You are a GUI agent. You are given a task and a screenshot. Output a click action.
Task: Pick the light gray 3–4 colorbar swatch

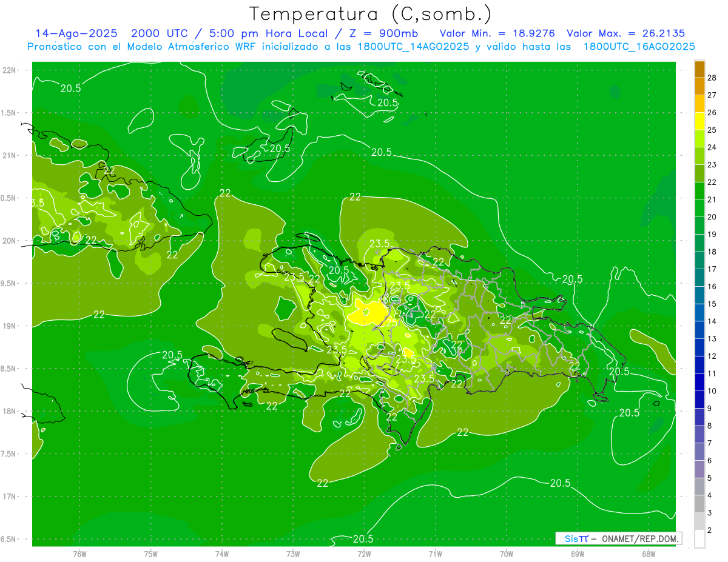tap(699, 504)
